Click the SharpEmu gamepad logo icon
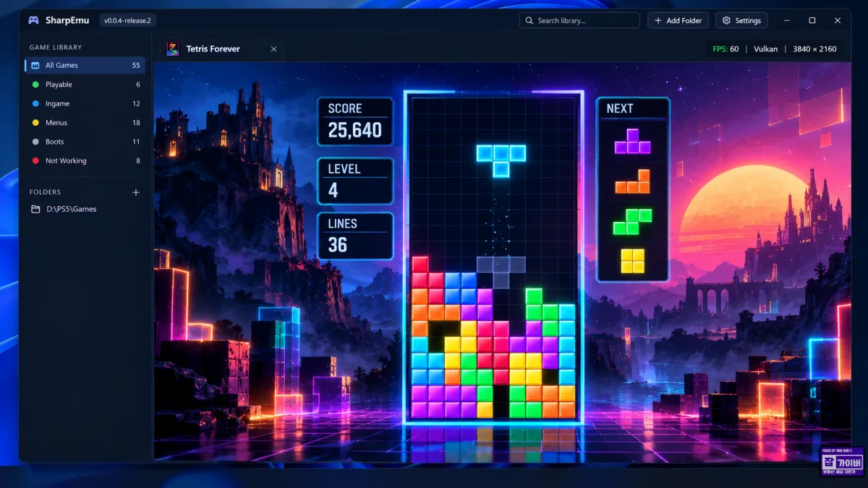The height and width of the screenshot is (488, 868). (33, 20)
